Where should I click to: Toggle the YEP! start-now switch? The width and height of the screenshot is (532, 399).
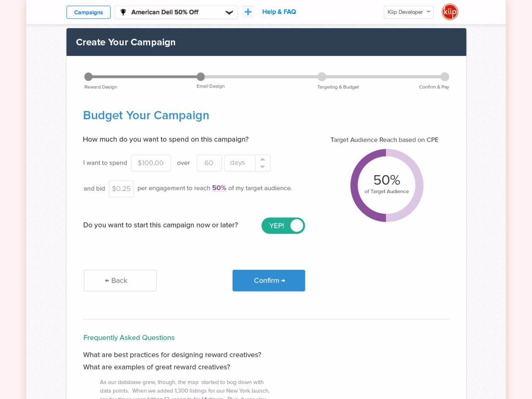[283, 226]
